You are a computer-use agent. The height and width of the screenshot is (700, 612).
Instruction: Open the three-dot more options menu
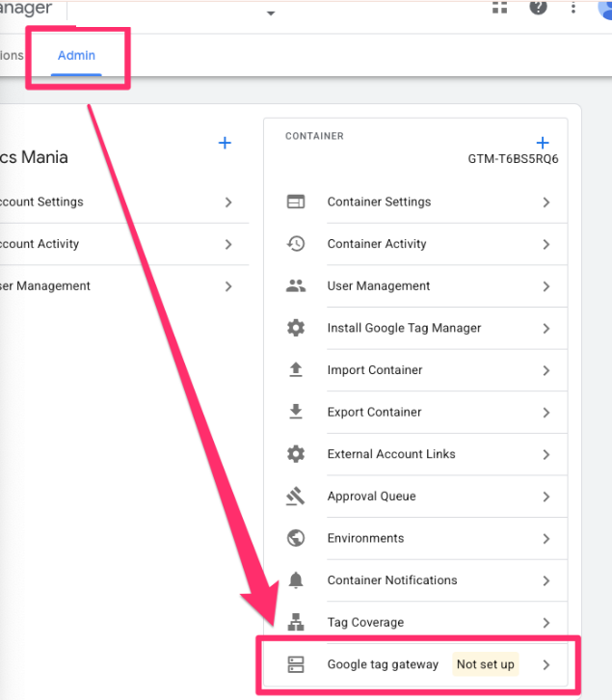pyautogui.click(x=573, y=7)
